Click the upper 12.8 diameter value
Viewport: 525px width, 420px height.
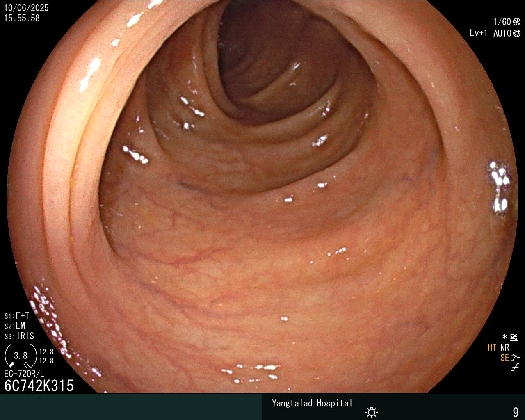pos(46,352)
